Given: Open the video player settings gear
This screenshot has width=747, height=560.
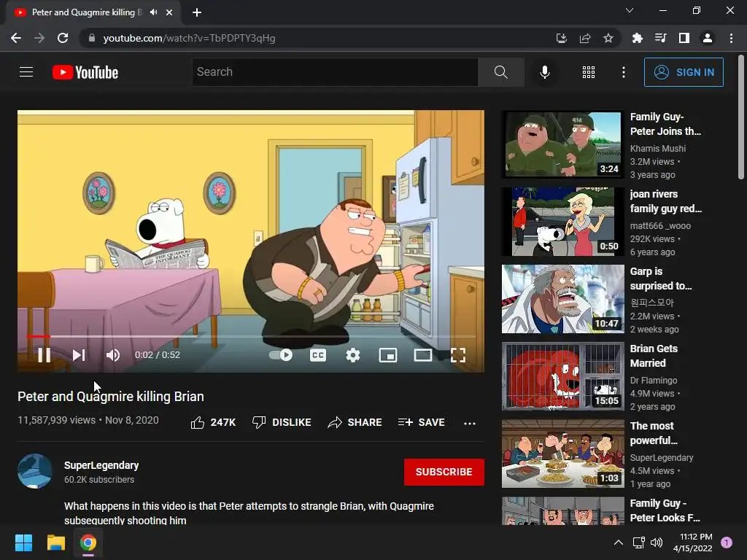Looking at the screenshot, I should [x=352, y=355].
